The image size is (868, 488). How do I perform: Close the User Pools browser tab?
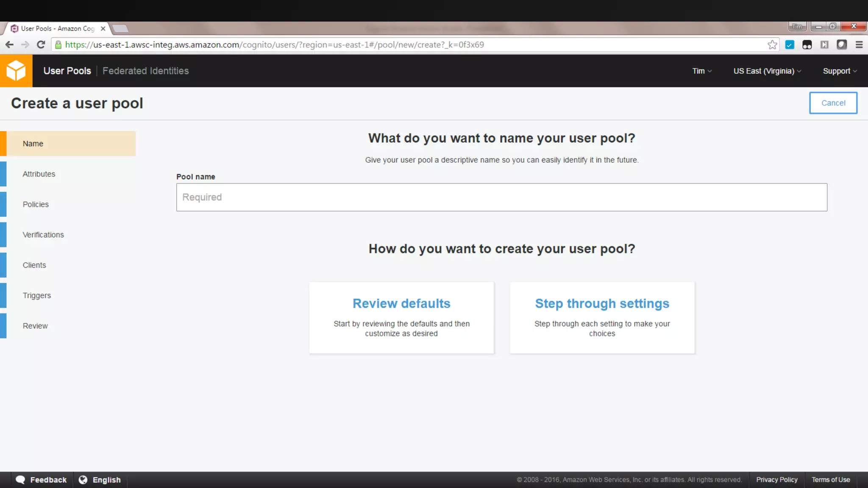point(103,29)
